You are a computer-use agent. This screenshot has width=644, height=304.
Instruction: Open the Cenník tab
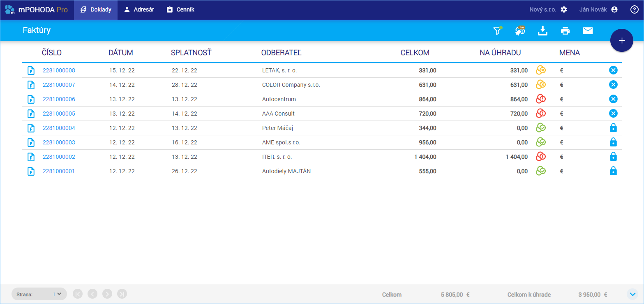click(x=180, y=9)
